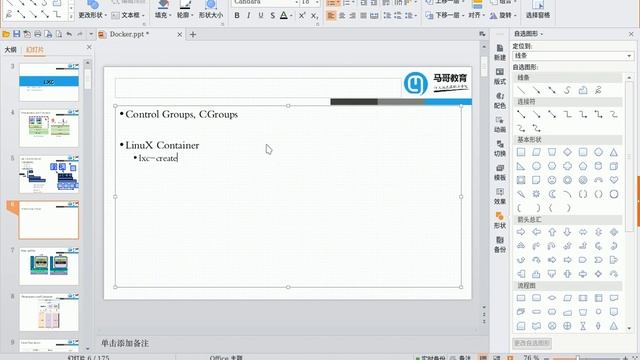Apply bold formatting with the B button
This screenshot has width=640, height=360.
click(x=237, y=16)
